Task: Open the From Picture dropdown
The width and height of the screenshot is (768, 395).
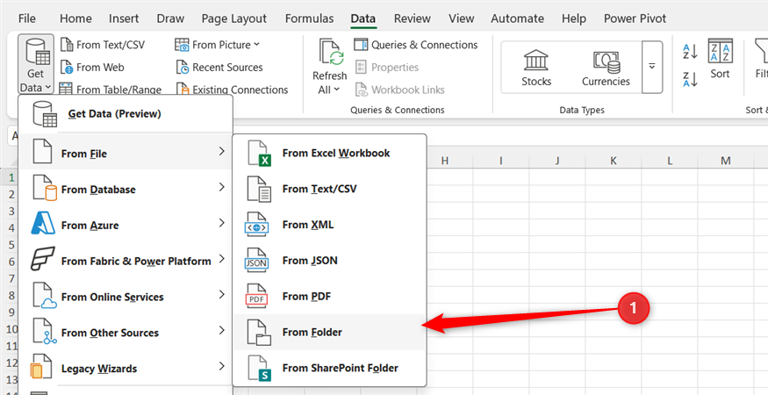Action: (217, 45)
